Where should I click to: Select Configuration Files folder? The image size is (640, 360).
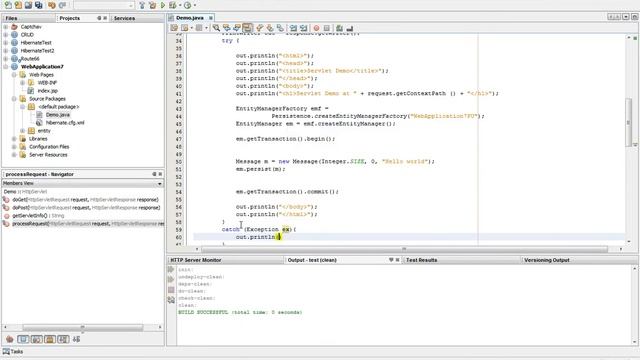click(49, 147)
